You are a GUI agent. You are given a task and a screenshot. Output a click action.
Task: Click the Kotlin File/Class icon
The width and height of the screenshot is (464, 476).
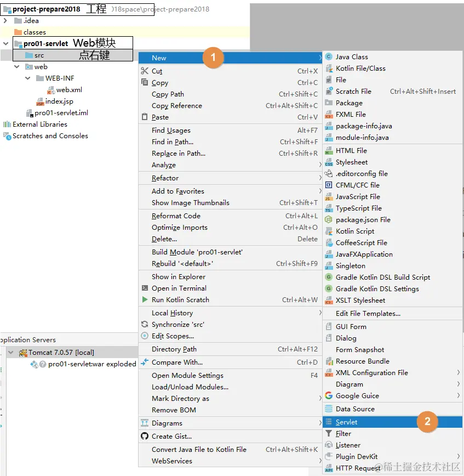tap(329, 69)
